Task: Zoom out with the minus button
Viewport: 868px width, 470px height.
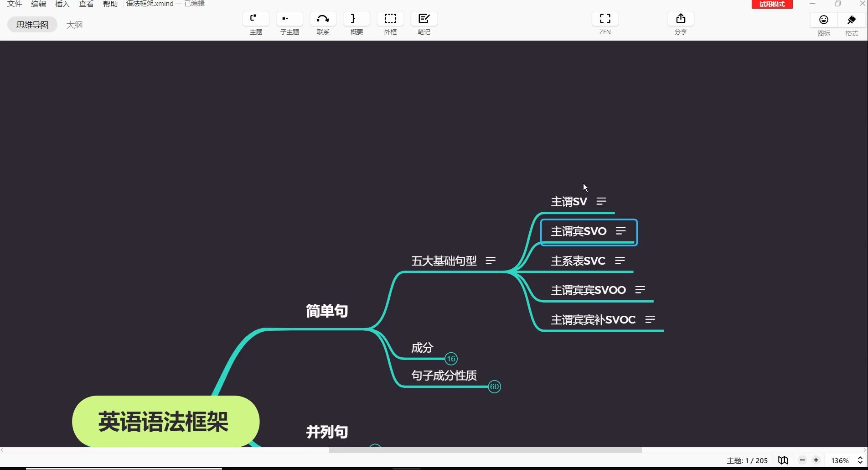Action: tap(802, 460)
